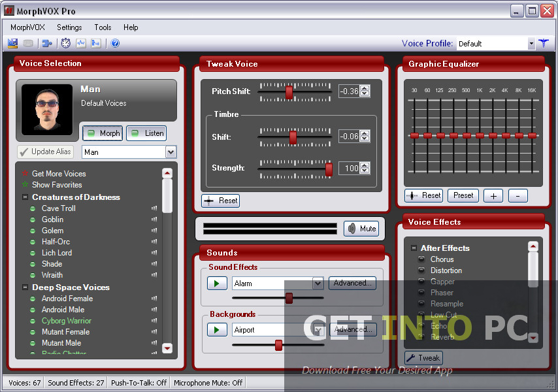Enable the Chorus after effect
The height and width of the screenshot is (392, 558).
pos(421,259)
